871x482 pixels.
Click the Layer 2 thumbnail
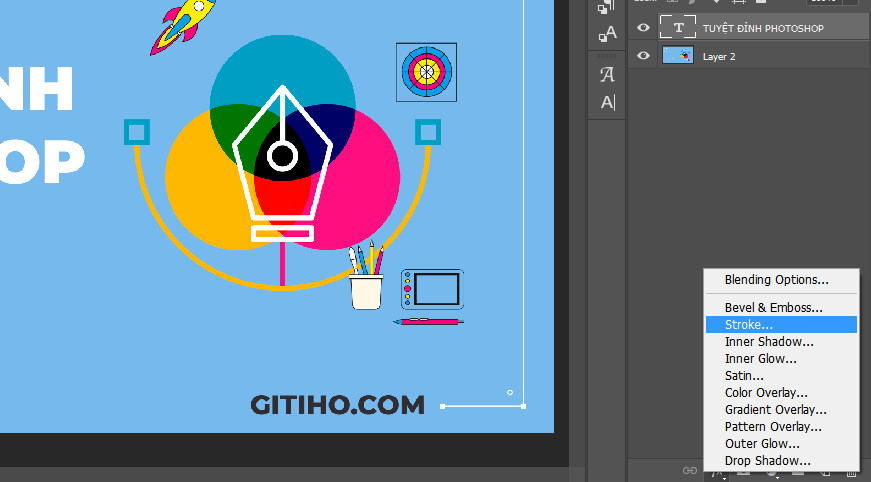pos(678,56)
